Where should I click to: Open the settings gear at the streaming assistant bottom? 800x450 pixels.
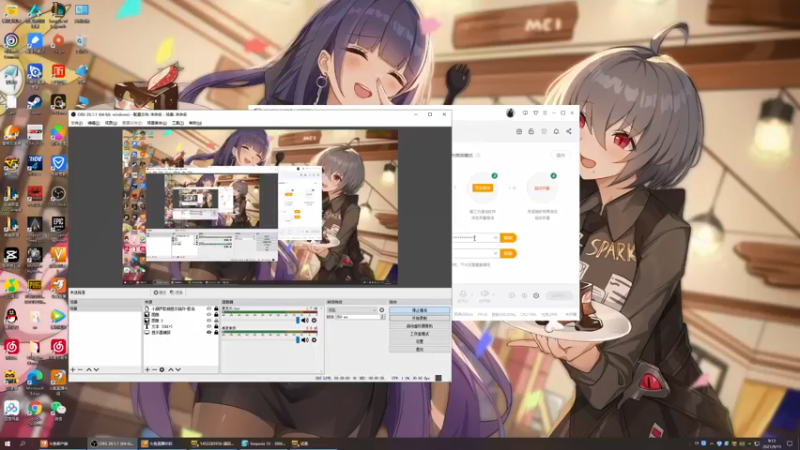536,295
